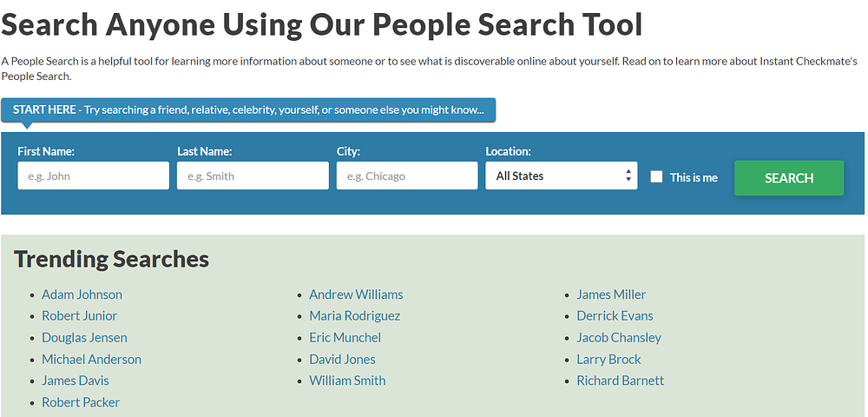Click the START HERE tooltip banner

(x=248, y=109)
